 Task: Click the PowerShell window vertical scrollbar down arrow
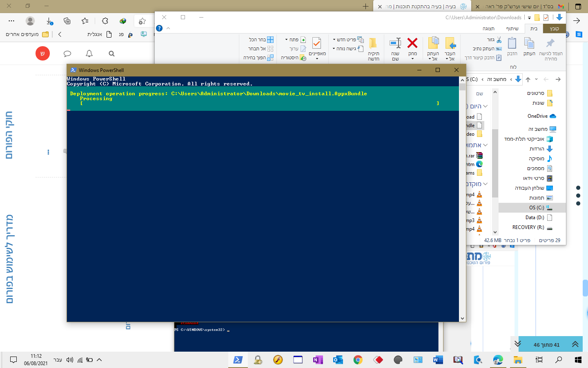tap(462, 319)
